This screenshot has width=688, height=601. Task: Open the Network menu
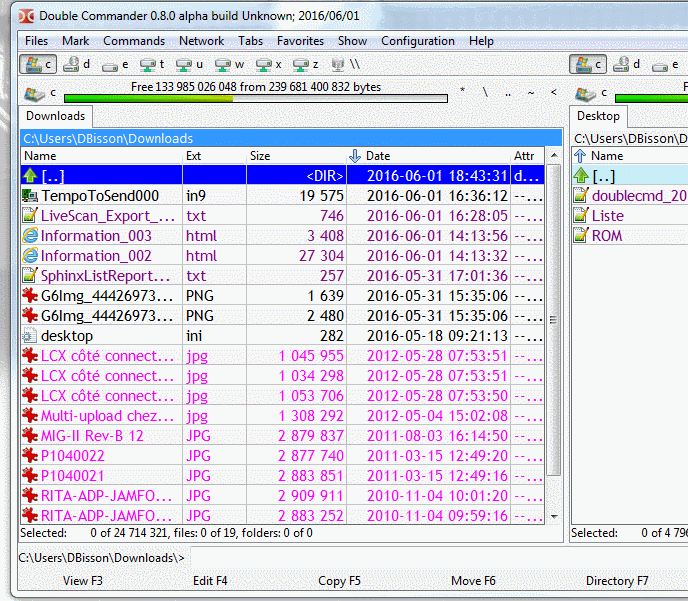201,41
